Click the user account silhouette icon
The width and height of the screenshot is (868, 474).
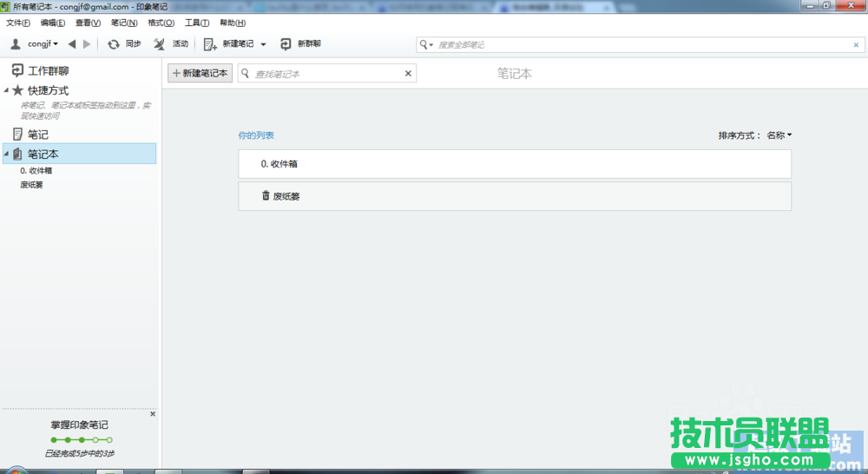[16, 43]
